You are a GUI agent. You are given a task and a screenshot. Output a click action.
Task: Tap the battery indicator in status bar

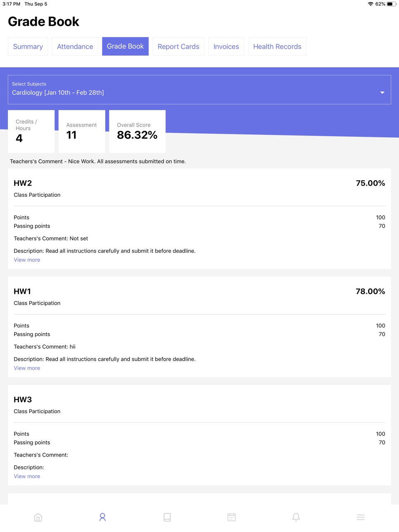pos(391,4)
